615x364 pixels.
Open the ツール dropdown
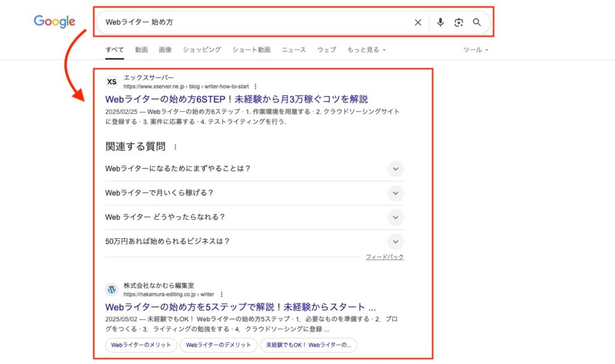click(x=476, y=50)
